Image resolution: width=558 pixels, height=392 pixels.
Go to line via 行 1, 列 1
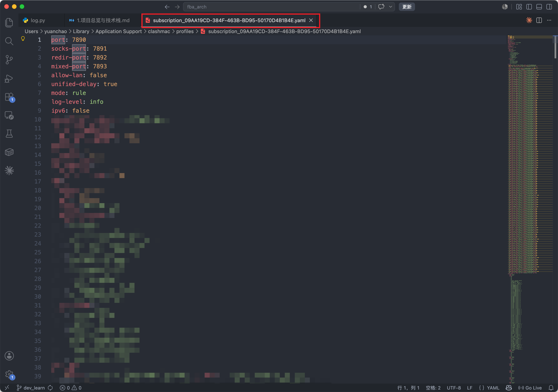pos(408,388)
